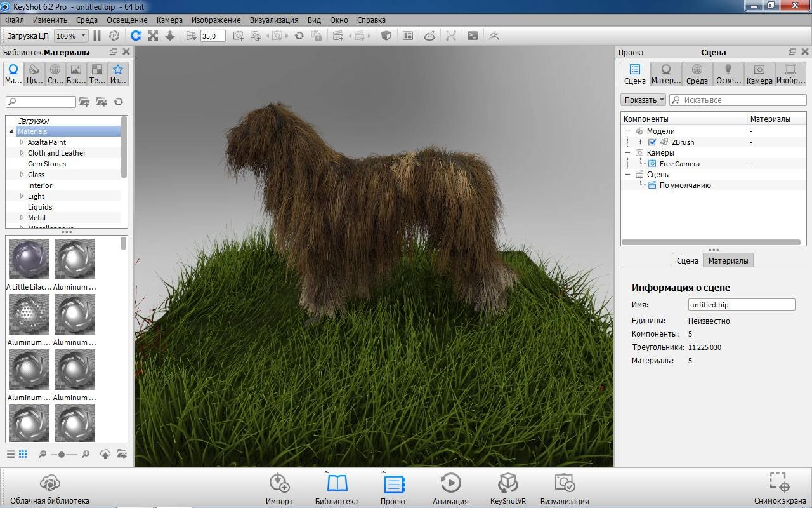Click the pan crossed-arrows icon
The height and width of the screenshot is (508, 812).
(x=153, y=36)
